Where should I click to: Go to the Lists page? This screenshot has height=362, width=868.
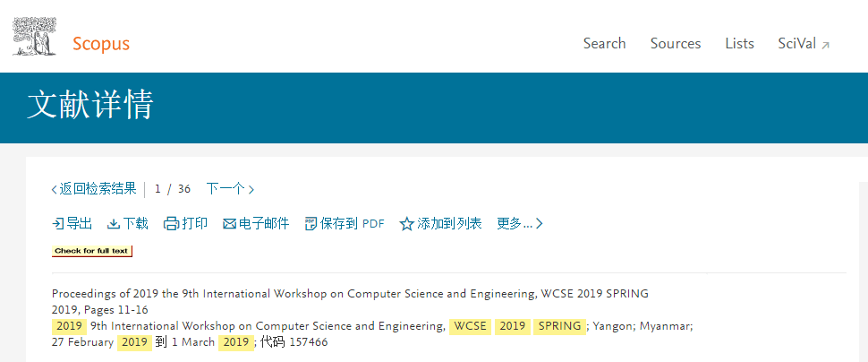coord(739,44)
